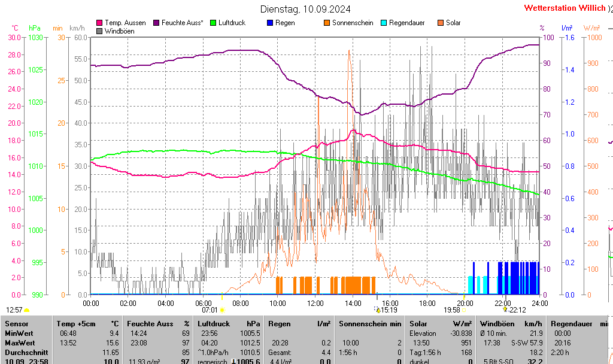Click the 'Solar' table column header
Screen dimensions: 613x364
coord(418,324)
